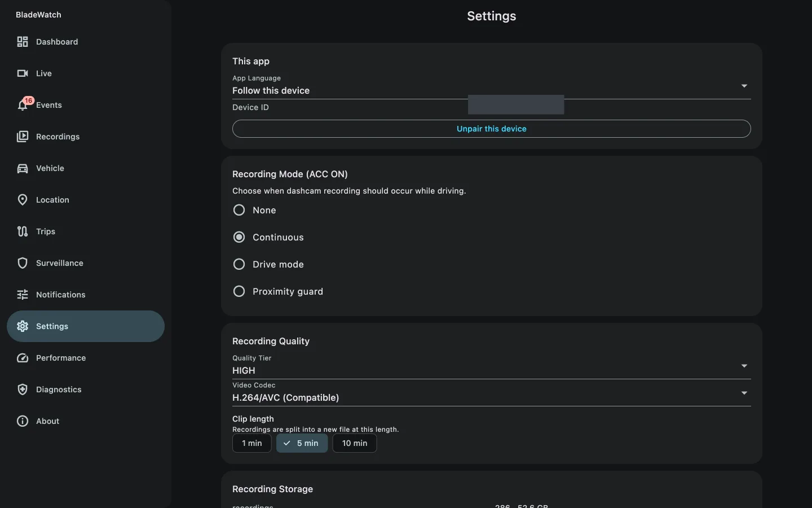Click the Live camera icon

click(x=23, y=73)
